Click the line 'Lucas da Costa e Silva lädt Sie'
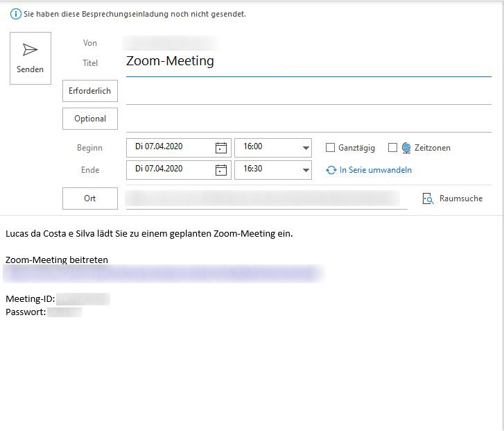This screenshot has width=504, height=431. click(149, 234)
